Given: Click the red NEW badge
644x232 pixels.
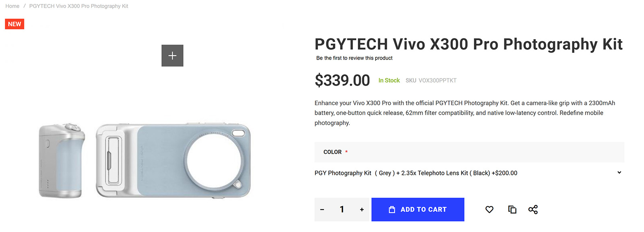Looking at the screenshot, I should (14, 24).
